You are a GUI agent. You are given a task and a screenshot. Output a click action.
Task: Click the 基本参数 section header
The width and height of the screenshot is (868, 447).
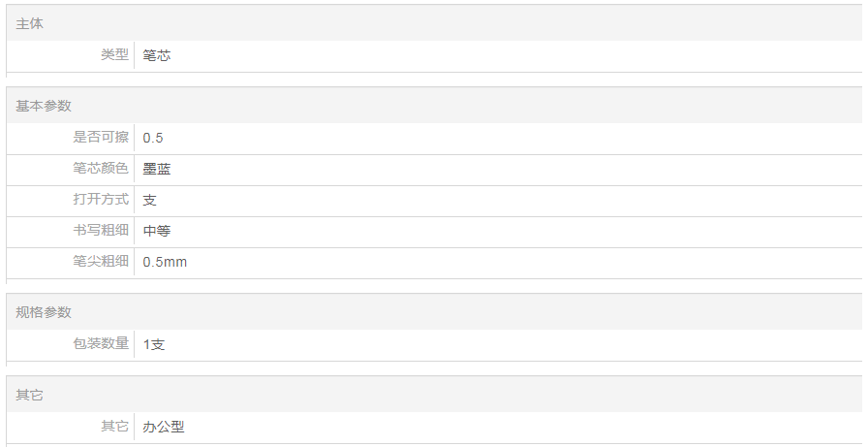[44, 106]
